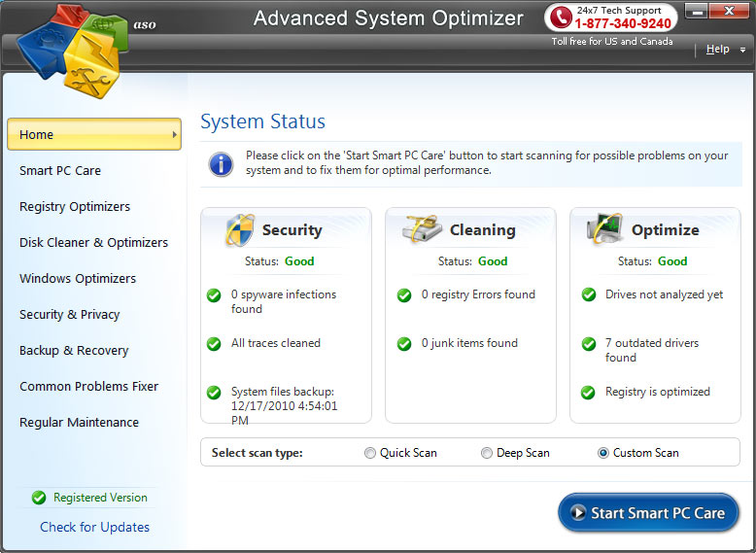This screenshot has height=553, width=756.
Task: Click the Security panel heading
Action: tap(292, 230)
